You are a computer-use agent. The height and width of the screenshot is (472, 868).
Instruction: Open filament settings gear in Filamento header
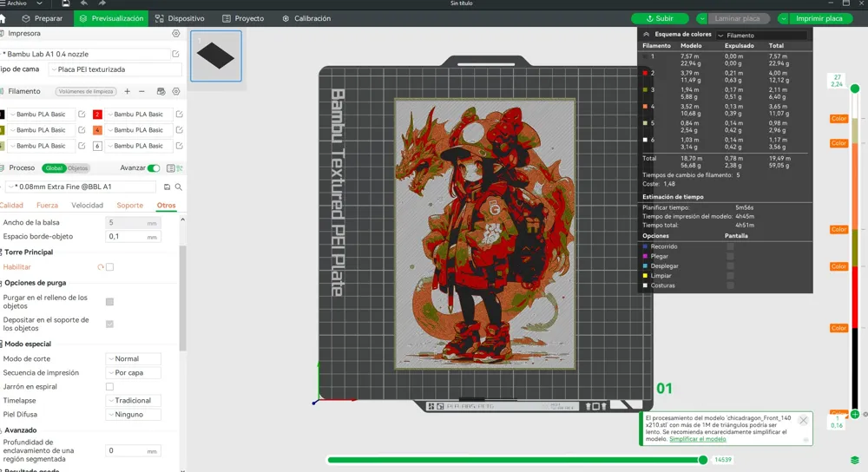176,91
